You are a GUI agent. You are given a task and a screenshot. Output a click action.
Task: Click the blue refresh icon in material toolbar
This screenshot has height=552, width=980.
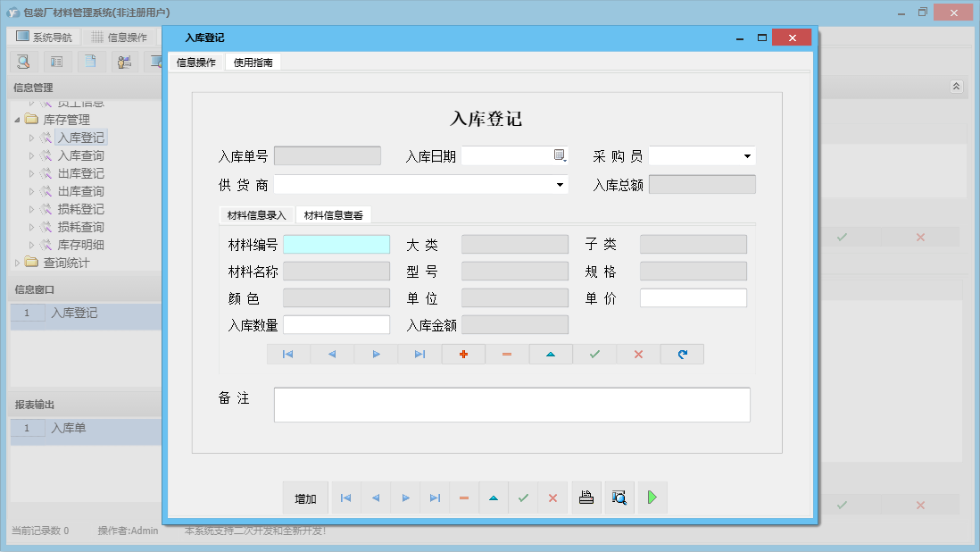(x=682, y=354)
